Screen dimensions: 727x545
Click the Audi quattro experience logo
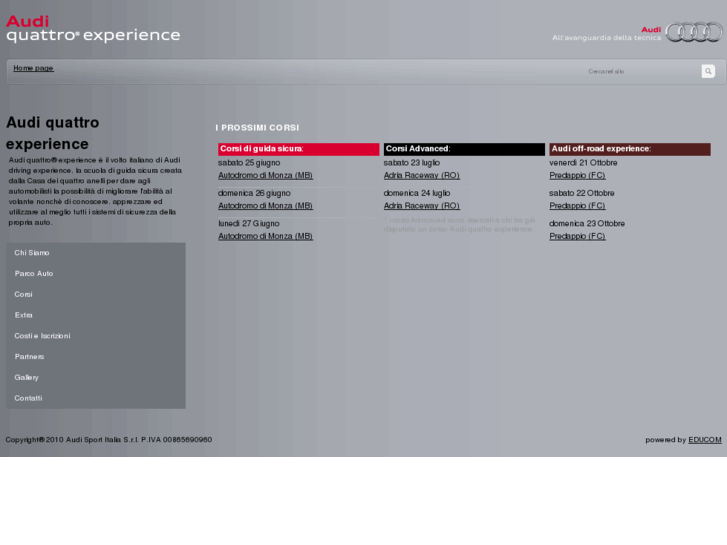coord(93,29)
